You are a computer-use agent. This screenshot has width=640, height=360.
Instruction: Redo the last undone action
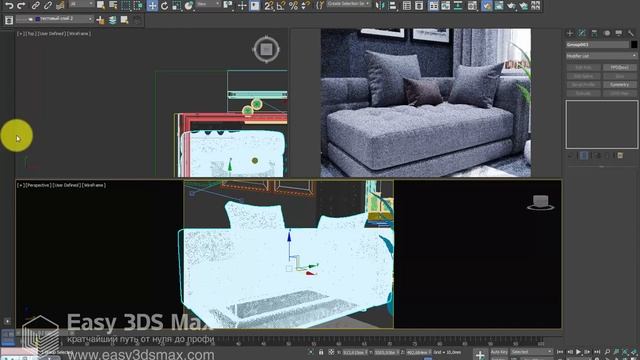coord(21,5)
